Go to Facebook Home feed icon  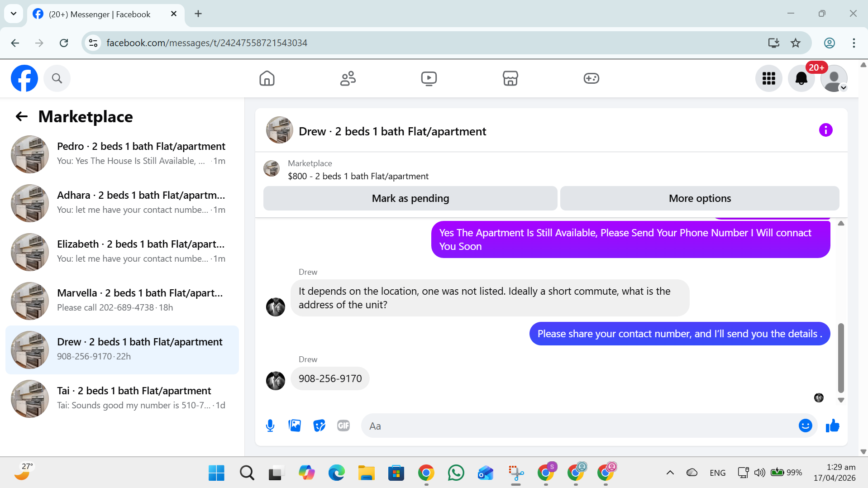(x=267, y=78)
